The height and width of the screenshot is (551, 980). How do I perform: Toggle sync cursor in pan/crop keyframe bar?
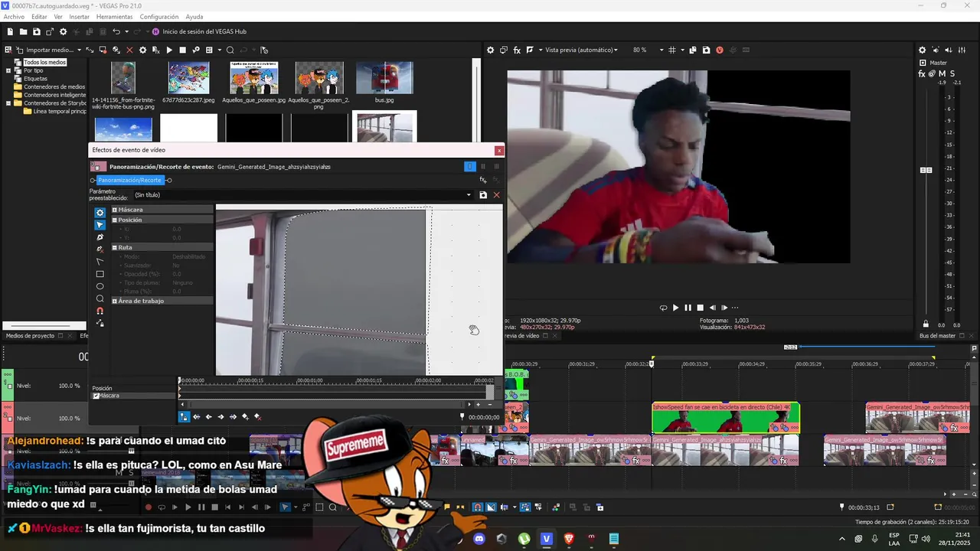184,417
